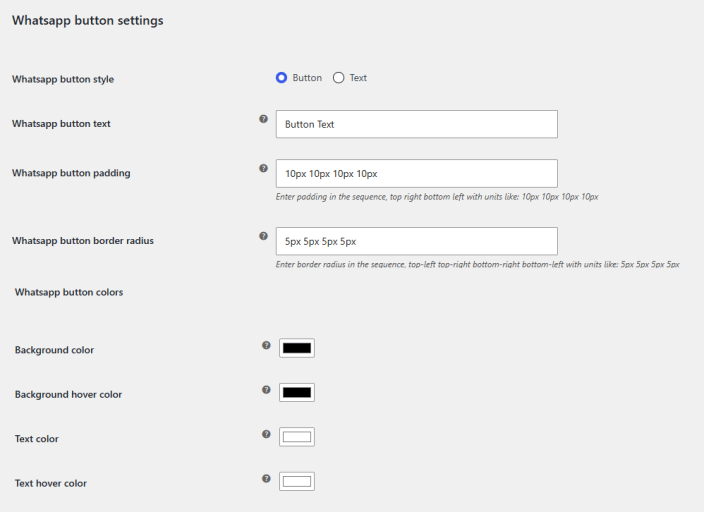This screenshot has width=704, height=512.
Task: Show help icon for Text hover color
Action: [x=266, y=479]
